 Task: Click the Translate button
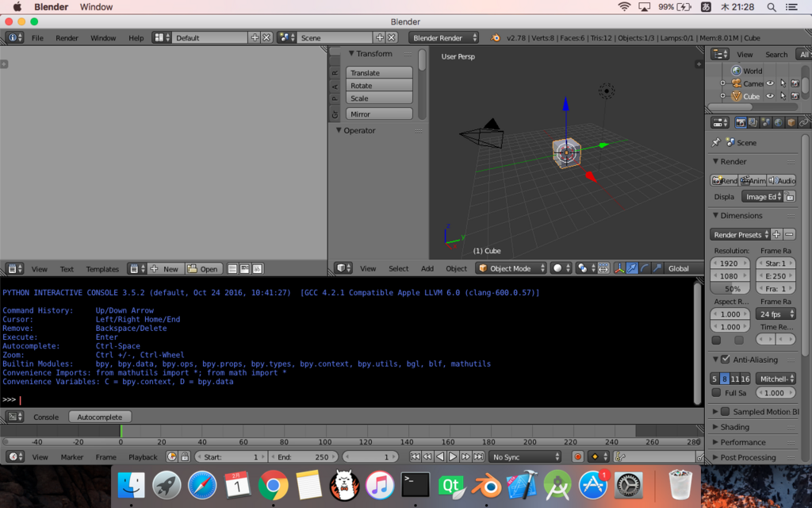tap(379, 72)
